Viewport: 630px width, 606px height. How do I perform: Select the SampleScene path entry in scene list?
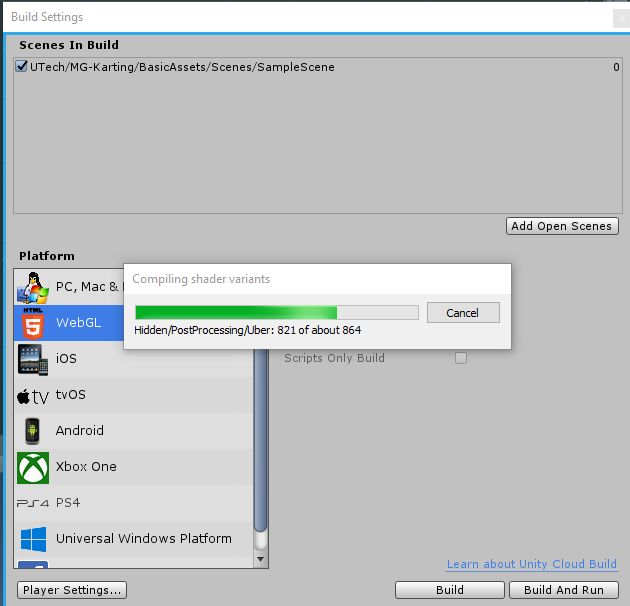pos(182,67)
